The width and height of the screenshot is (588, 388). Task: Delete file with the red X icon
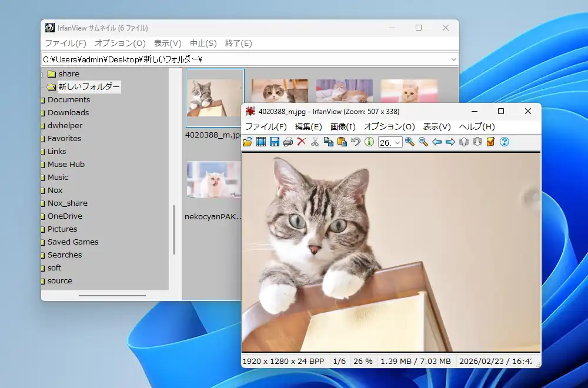pos(302,142)
